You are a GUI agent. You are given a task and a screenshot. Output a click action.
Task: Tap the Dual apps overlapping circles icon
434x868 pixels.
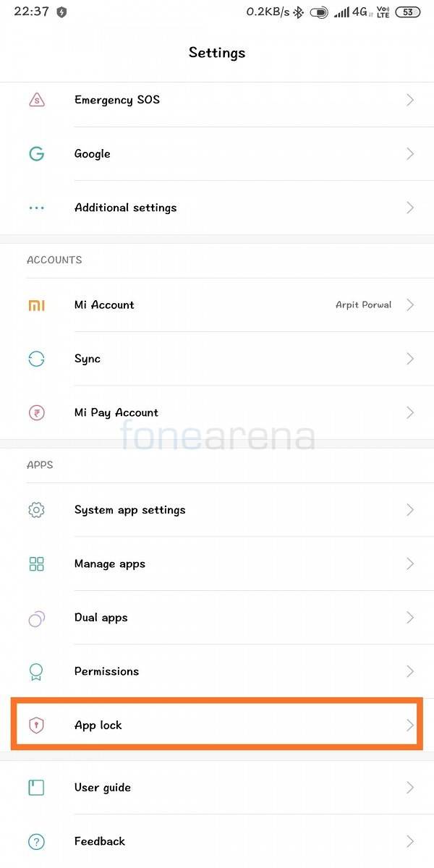pyautogui.click(x=36, y=618)
